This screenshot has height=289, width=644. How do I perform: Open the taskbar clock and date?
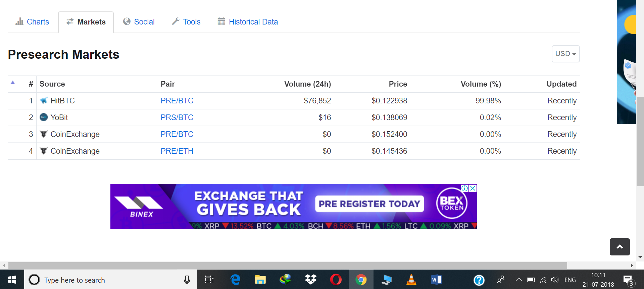(x=598, y=280)
